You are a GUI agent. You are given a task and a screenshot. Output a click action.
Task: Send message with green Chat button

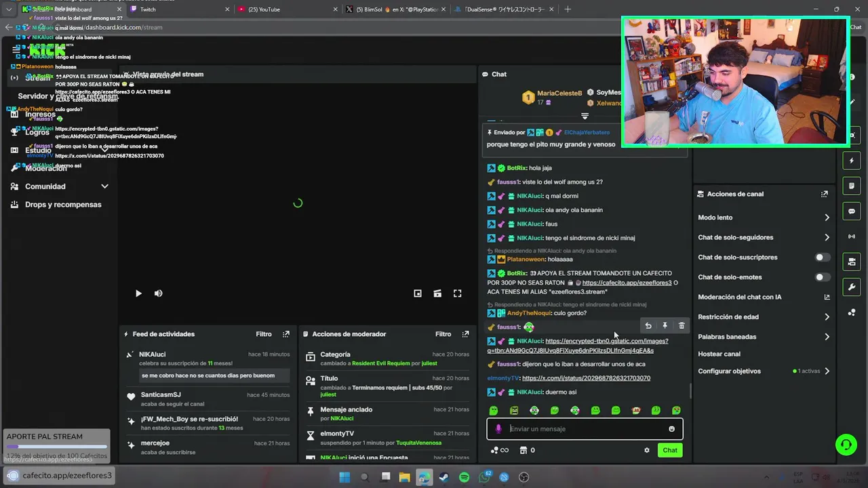pos(670,450)
